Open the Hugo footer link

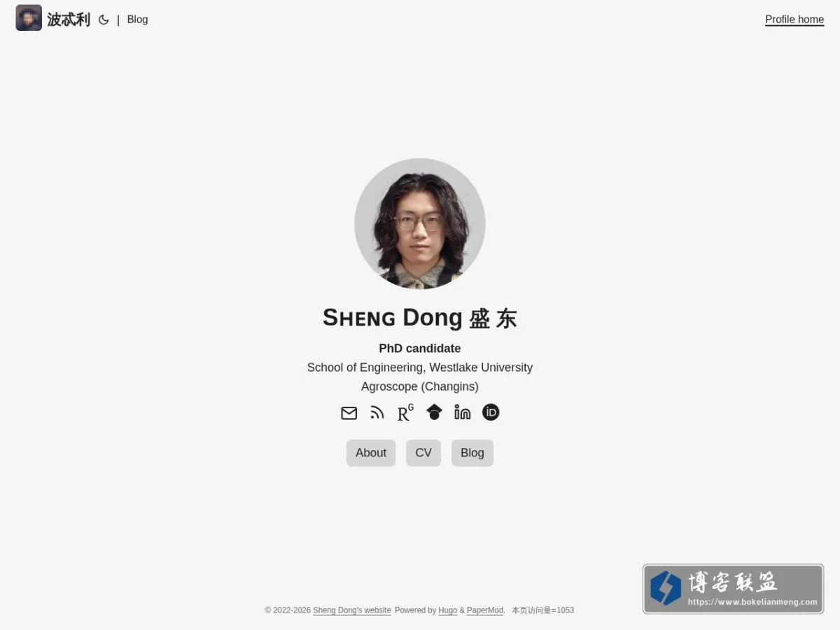(448, 610)
